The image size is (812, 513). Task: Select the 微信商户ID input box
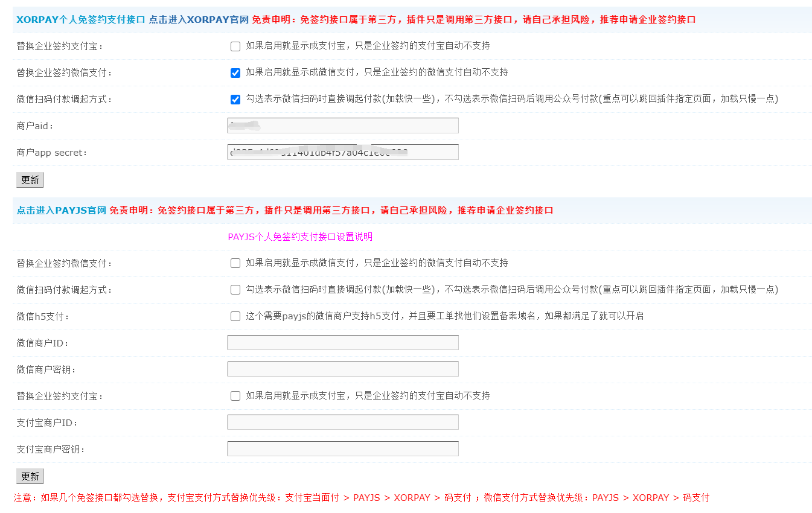coord(343,343)
